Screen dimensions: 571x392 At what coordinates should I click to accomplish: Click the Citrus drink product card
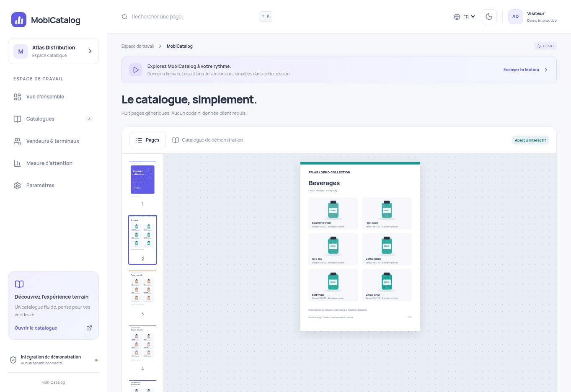click(x=387, y=285)
